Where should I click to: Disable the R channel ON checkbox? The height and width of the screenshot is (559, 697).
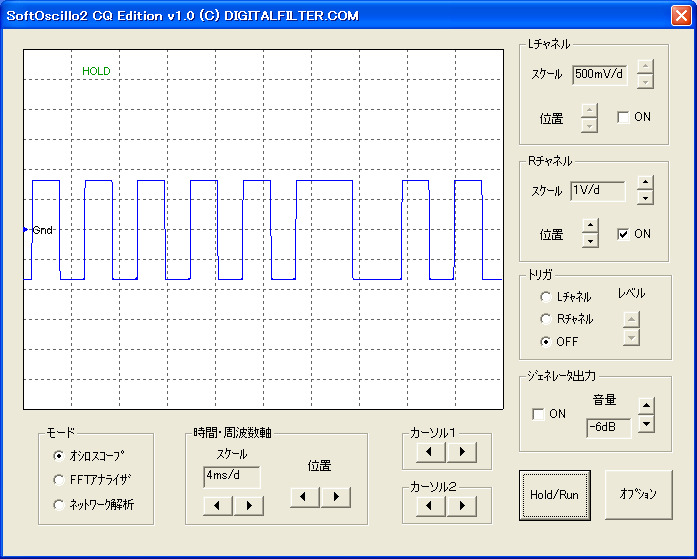point(624,234)
